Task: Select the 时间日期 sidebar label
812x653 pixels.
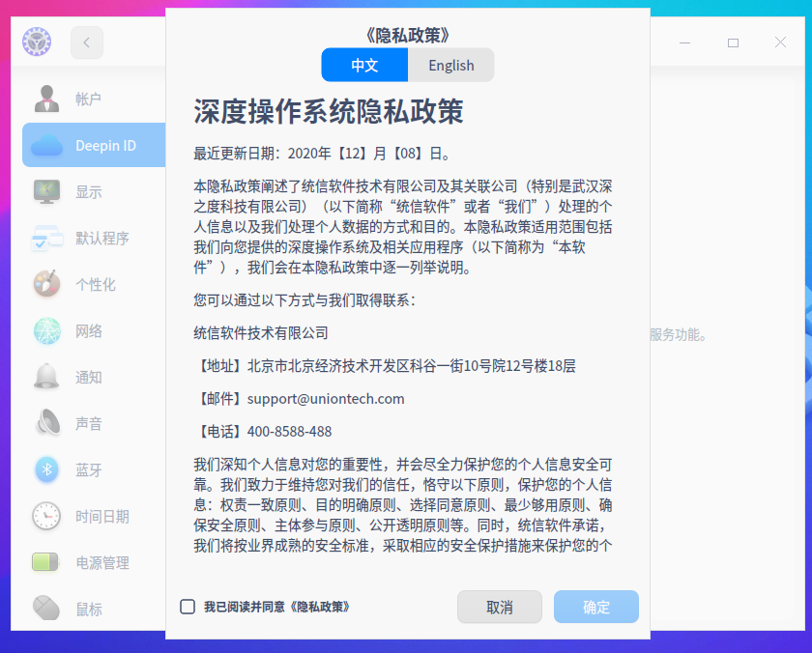Action: (102, 517)
